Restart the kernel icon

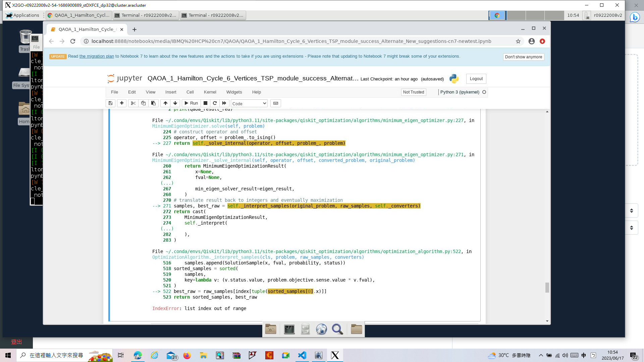(x=215, y=103)
